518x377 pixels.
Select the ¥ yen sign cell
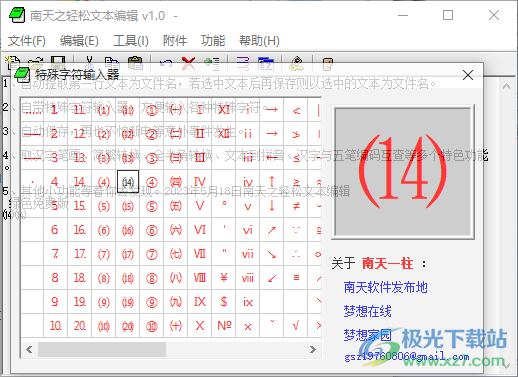pos(224,278)
